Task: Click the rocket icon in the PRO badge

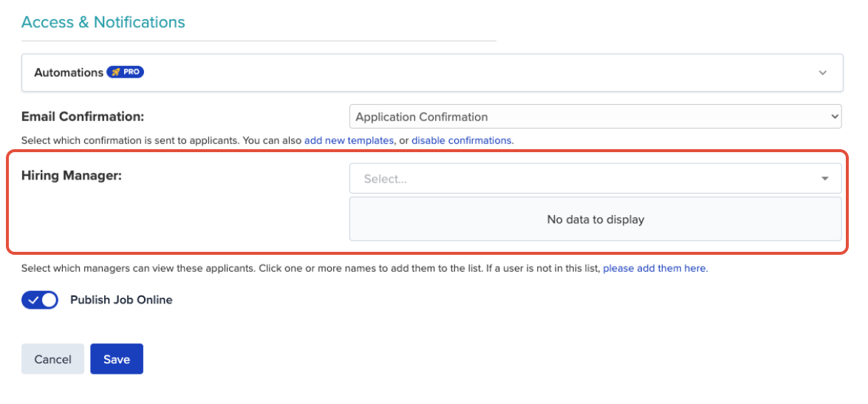Action: click(x=116, y=72)
